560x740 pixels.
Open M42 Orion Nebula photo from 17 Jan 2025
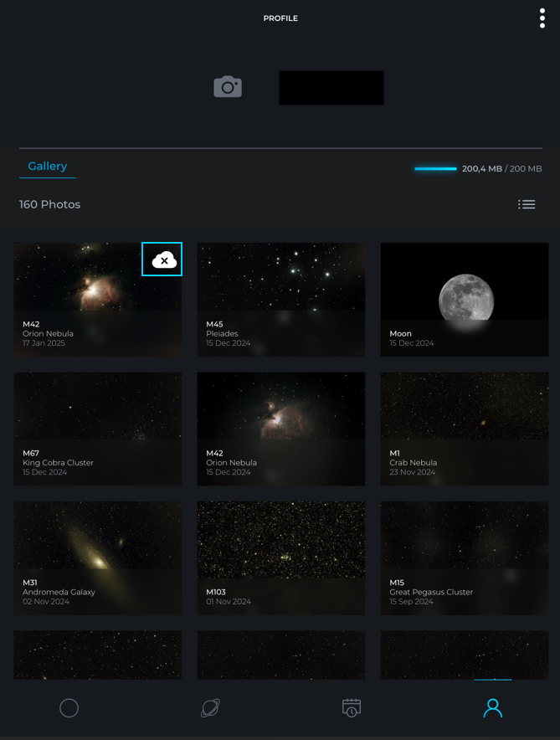click(98, 300)
